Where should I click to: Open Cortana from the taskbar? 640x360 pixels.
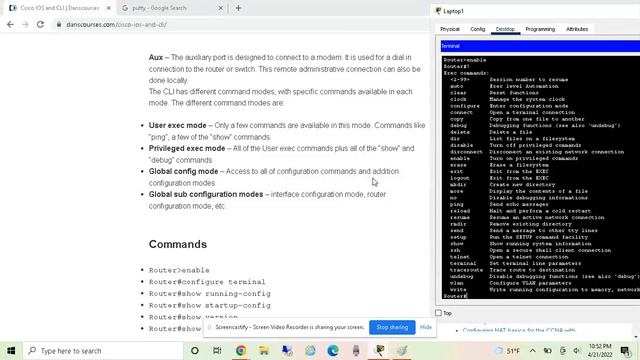(195, 351)
